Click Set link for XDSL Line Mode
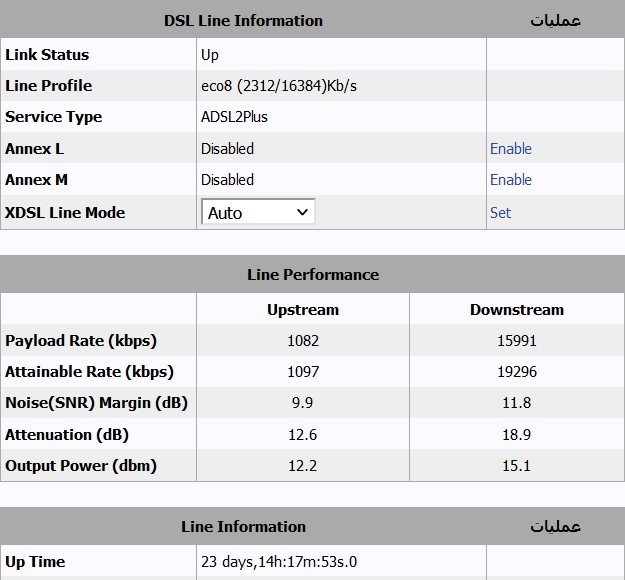This screenshot has height=580, width=625. (500, 212)
